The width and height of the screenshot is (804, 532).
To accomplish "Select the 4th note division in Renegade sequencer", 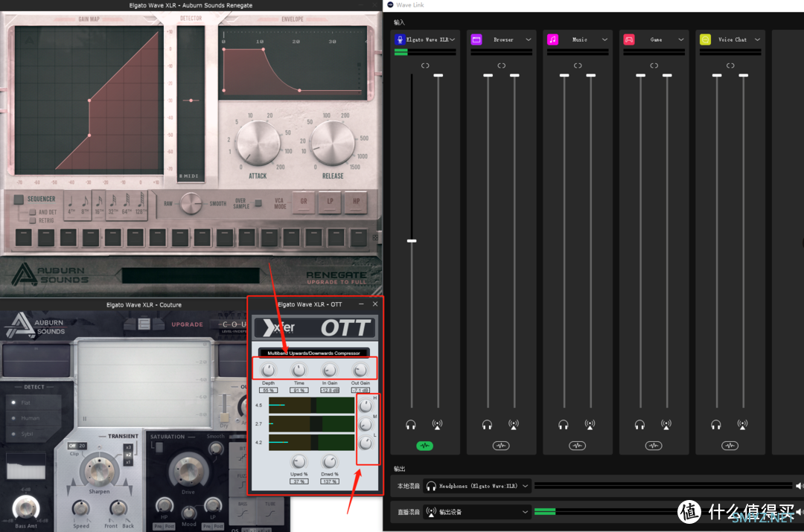I will click(x=71, y=205).
